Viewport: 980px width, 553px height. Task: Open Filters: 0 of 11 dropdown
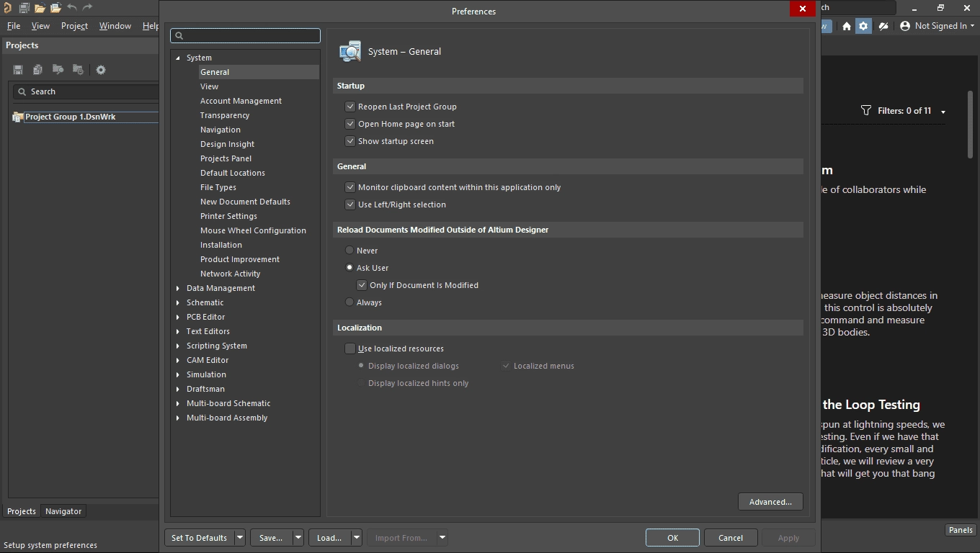pos(943,112)
